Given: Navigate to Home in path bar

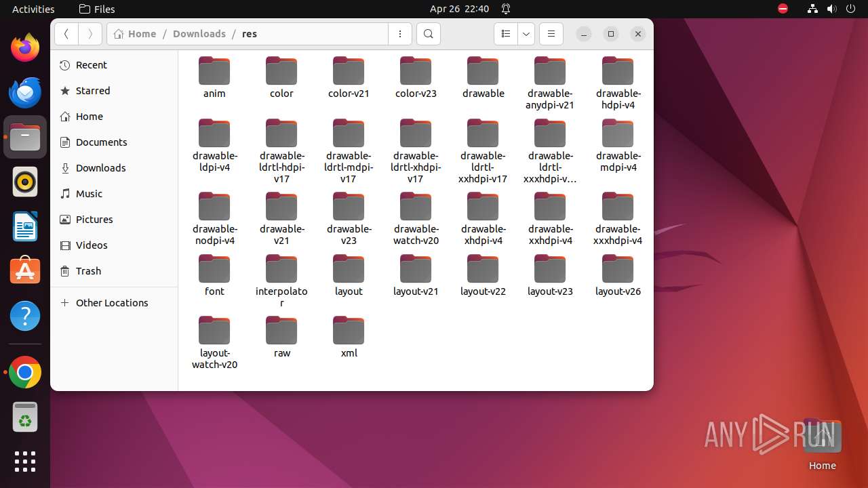Looking at the screenshot, I should [135, 34].
